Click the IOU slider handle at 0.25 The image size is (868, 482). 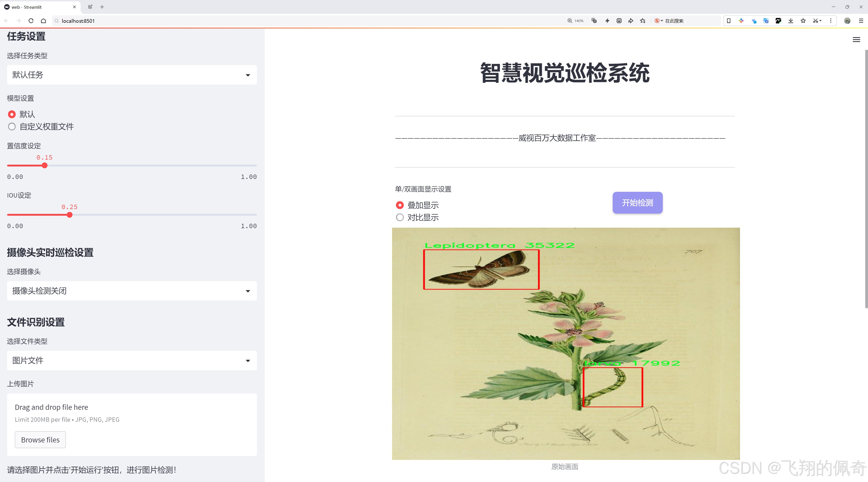pos(69,215)
